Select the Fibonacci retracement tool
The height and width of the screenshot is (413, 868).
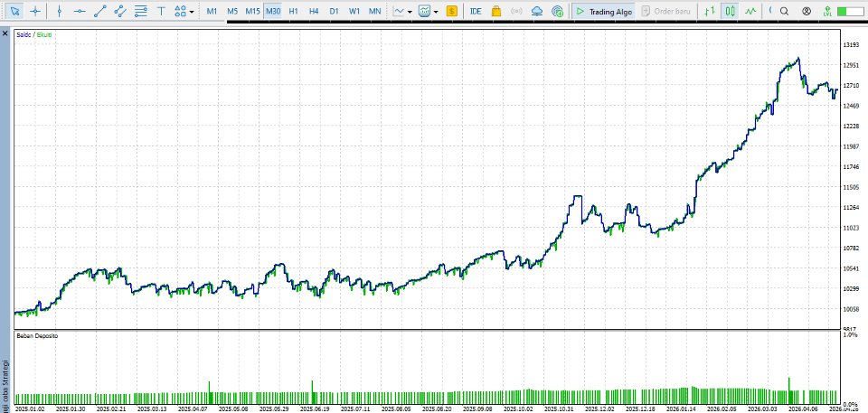pyautogui.click(x=141, y=11)
